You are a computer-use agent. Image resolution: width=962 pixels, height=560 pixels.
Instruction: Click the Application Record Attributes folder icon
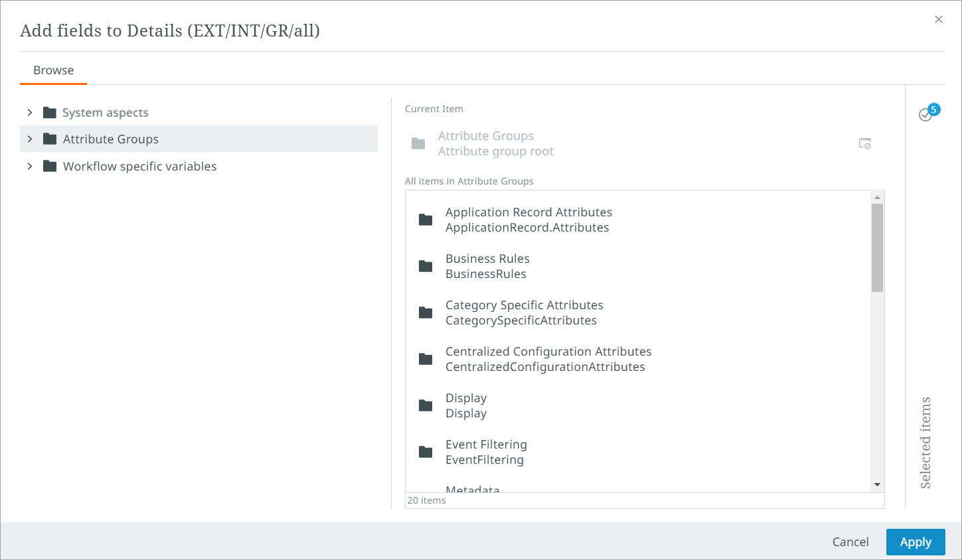[426, 220]
